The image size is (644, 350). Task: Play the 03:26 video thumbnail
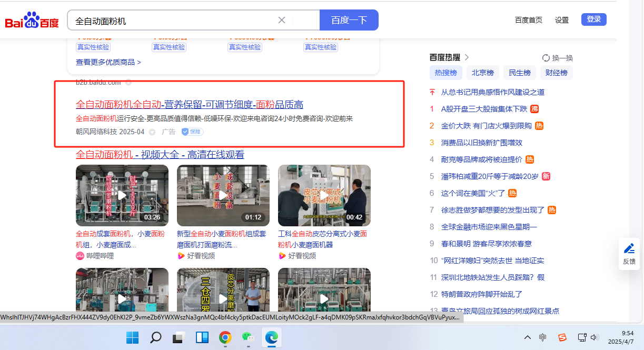(122, 195)
